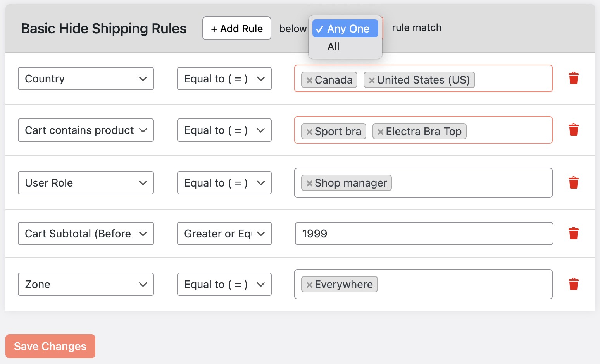Open the User Role operator dropdown
The image size is (600, 364).
coord(224,182)
